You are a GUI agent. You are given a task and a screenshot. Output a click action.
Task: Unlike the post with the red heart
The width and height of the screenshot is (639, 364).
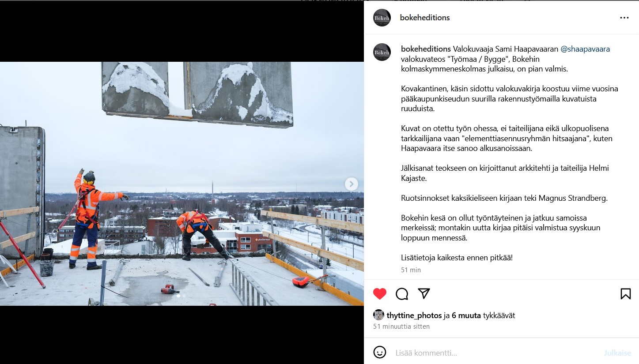pyautogui.click(x=380, y=294)
